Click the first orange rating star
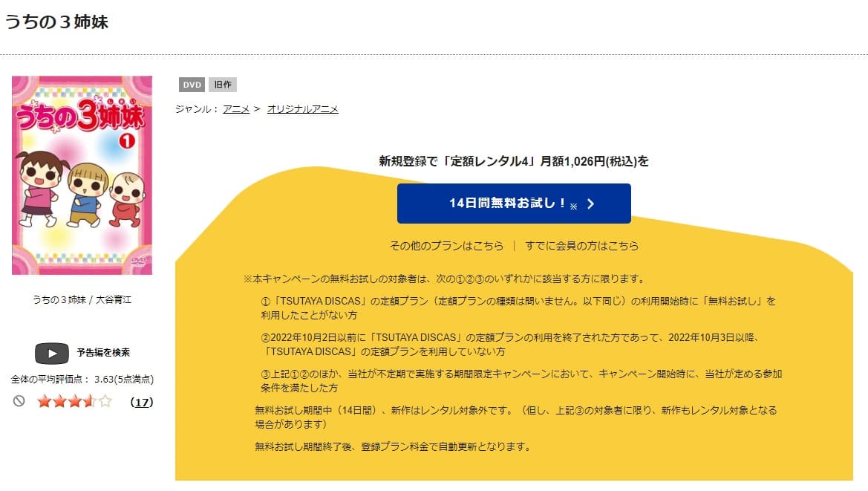 [46, 400]
